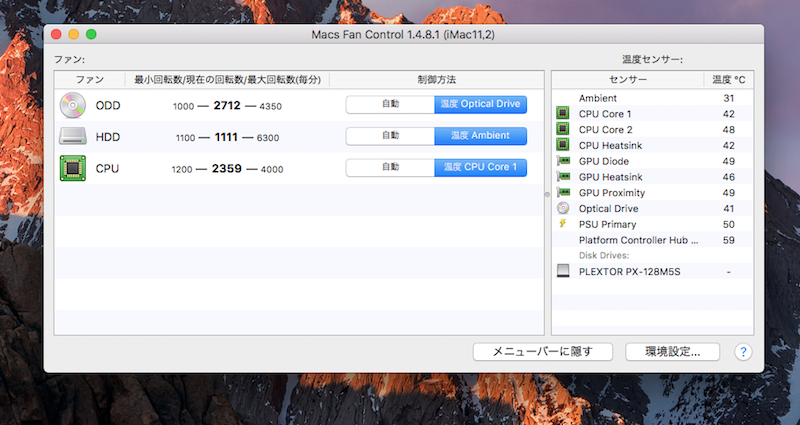Click the HDD hard drive fan icon
800x425 pixels.
(x=73, y=136)
